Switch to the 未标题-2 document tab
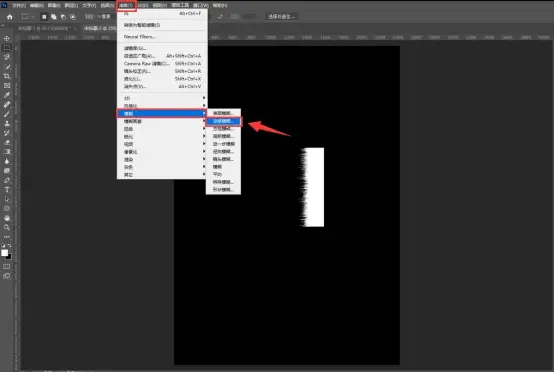 click(x=100, y=28)
